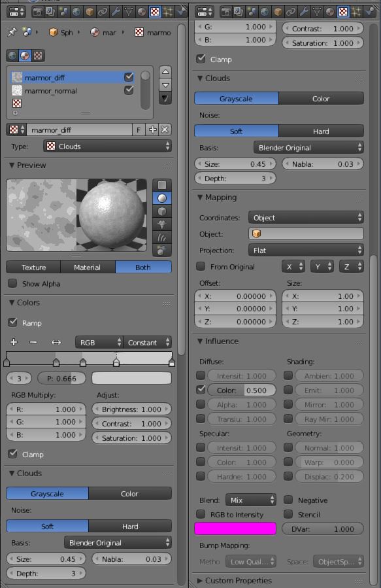Open Basis dropdown in right panel Clouds section
The image size is (381, 588).
click(308, 148)
